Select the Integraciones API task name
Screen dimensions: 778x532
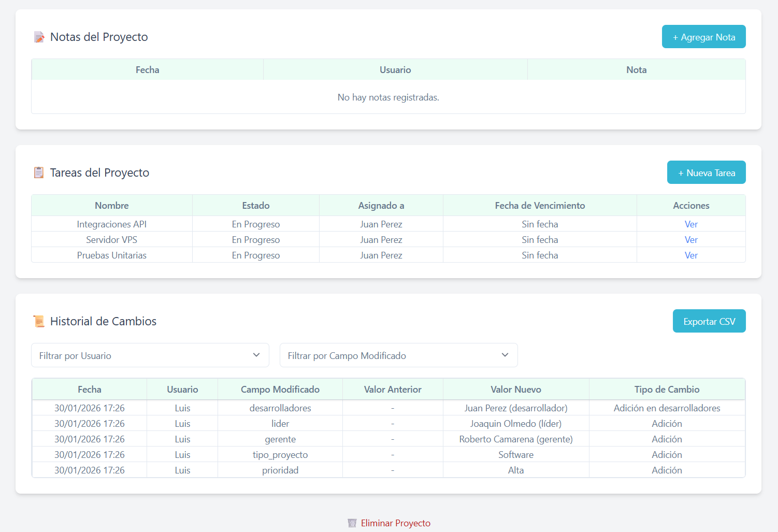tap(112, 224)
